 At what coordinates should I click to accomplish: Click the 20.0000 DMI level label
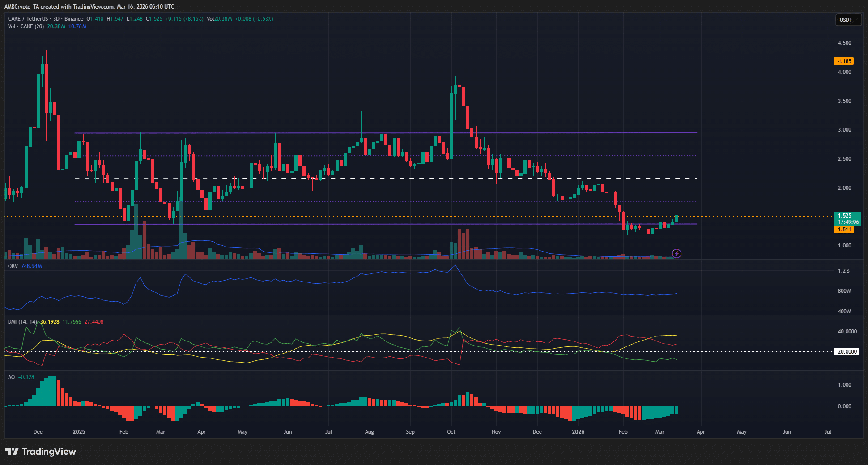pyautogui.click(x=847, y=352)
